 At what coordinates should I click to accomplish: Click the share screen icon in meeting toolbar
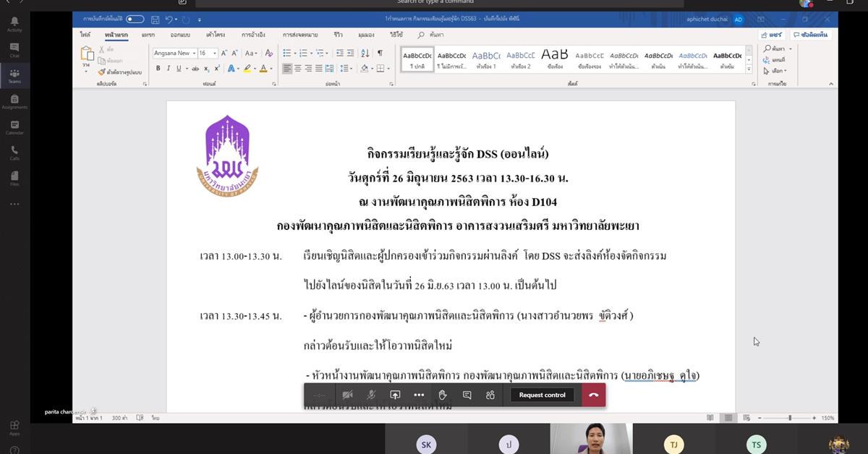pos(395,395)
